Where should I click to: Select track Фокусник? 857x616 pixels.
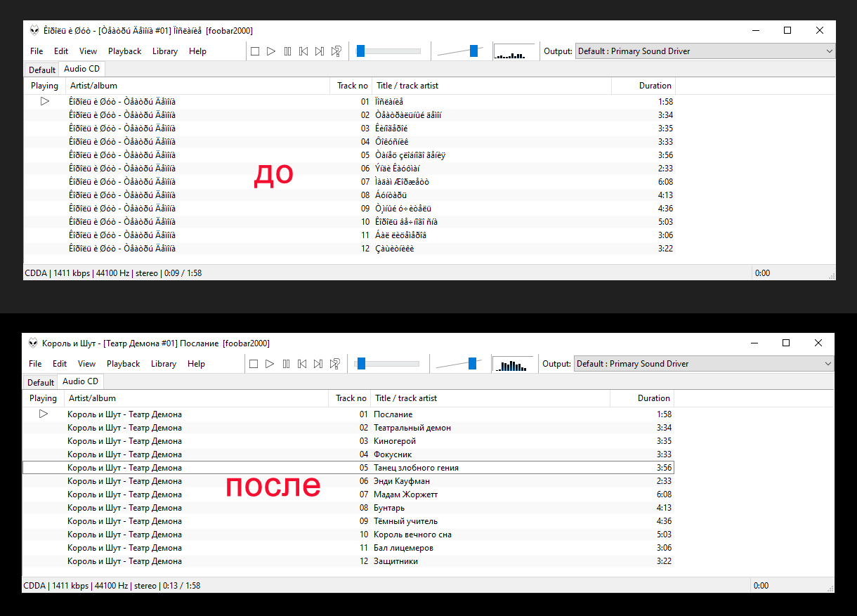click(348, 454)
